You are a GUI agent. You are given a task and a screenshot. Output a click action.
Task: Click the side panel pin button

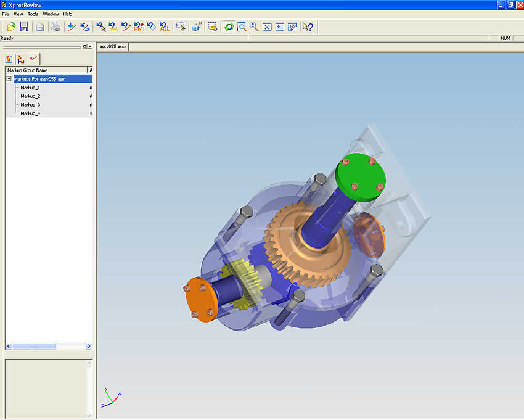(85, 47)
